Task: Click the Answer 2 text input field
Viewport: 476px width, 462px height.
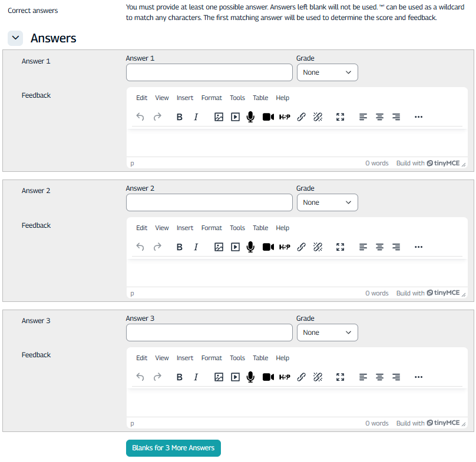Action: [x=209, y=202]
